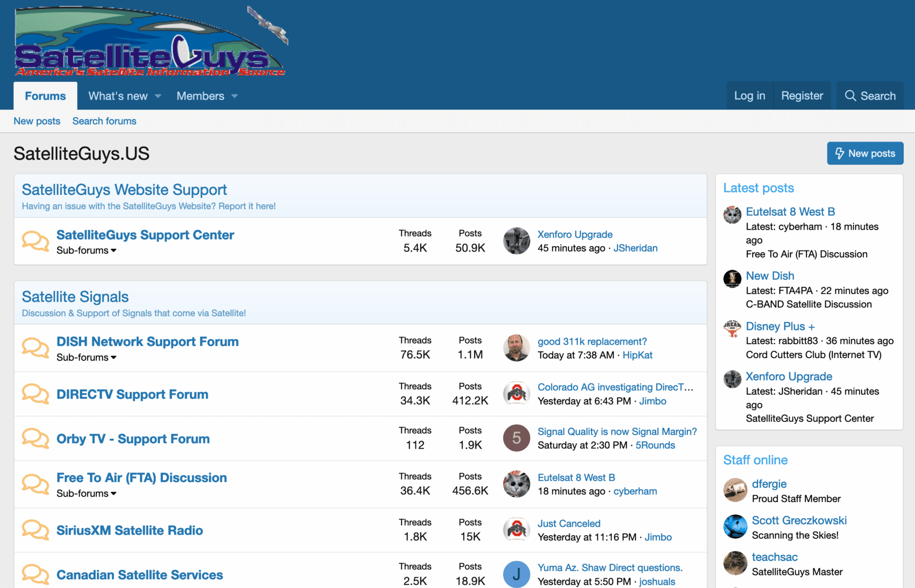The image size is (915, 588).
Task: Open Scott Greczkowski's staff avatar
Action: (x=735, y=526)
